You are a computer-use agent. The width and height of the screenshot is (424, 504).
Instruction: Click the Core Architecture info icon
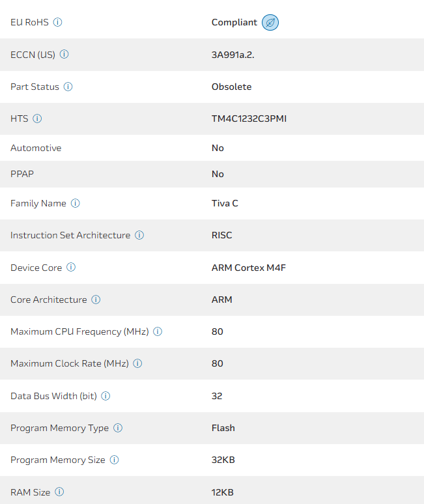point(96,300)
